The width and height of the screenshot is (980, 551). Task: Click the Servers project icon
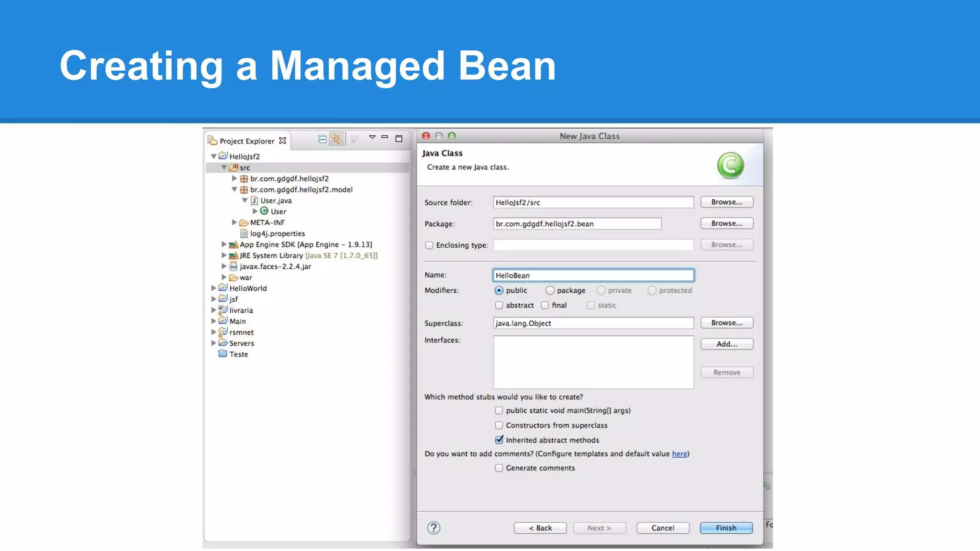click(x=223, y=343)
